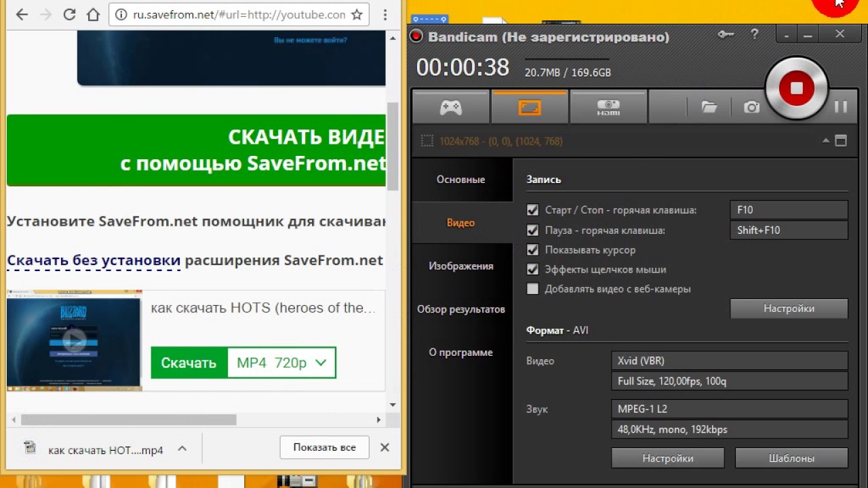Click the как скачать HOT....mp4 download item
This screenshot has width=868, height=488.
(106, 450)
